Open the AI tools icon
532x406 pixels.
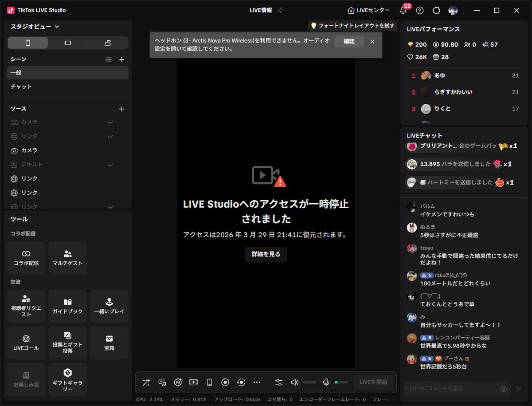pos(178,382)
